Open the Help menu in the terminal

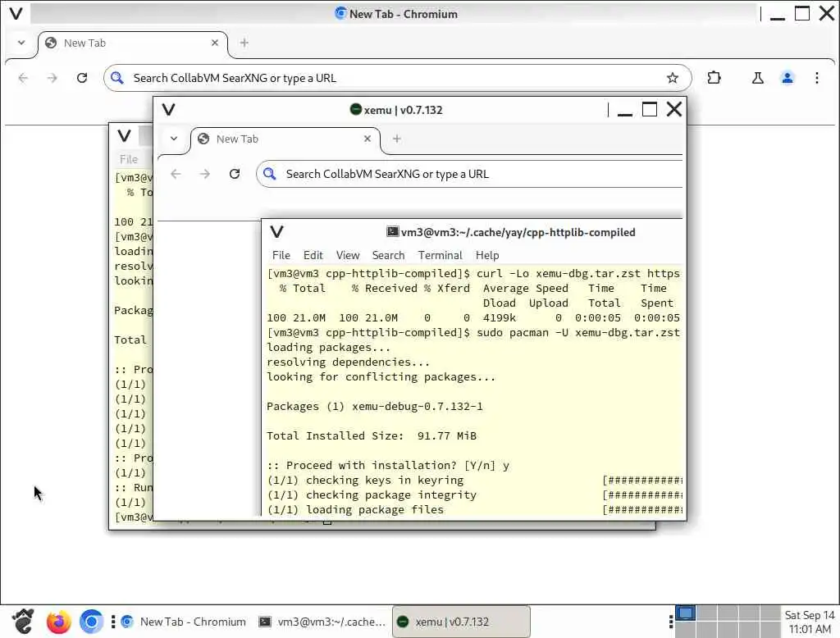tap(487, 256)
